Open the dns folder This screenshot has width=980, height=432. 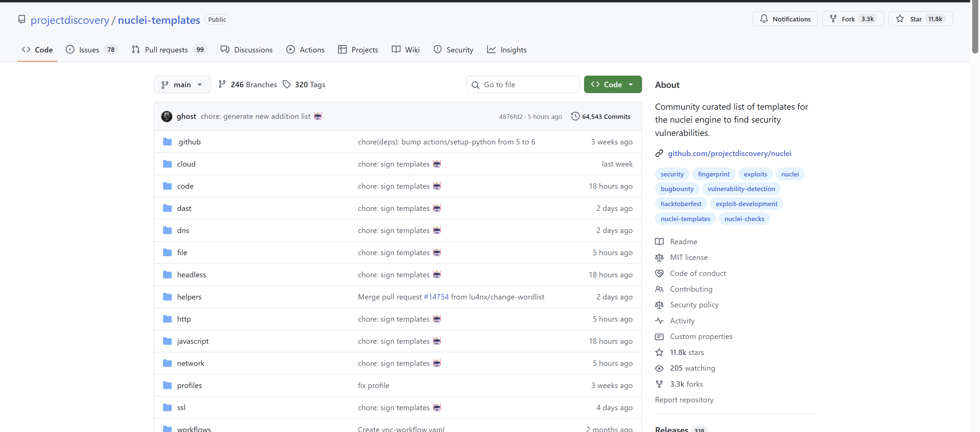pos(183,231)
